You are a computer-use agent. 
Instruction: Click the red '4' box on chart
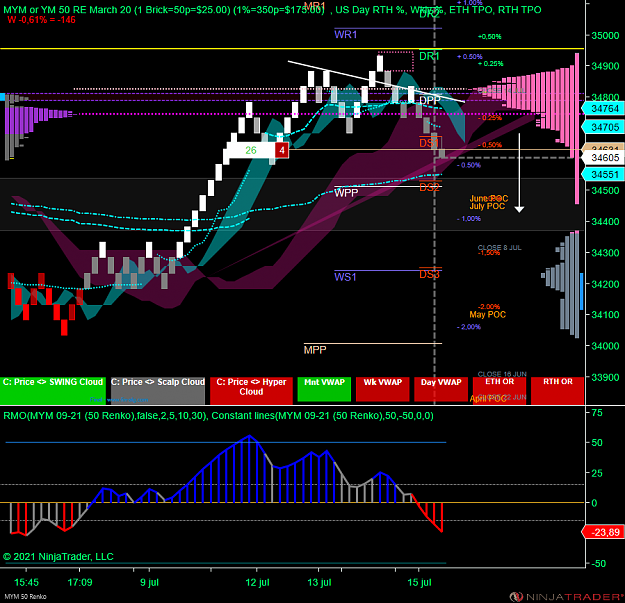[x=282, y=150]
